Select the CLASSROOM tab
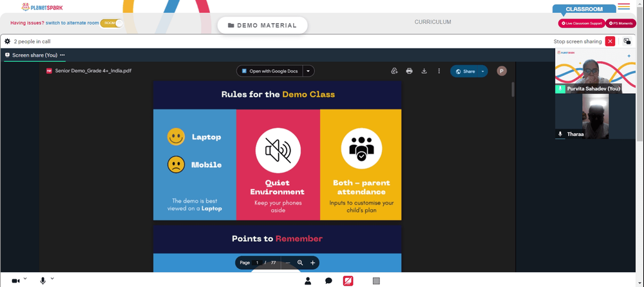Image resolution: width=644 pixels, height=287 pixels. pyautogui.click(x=584, y=9)
